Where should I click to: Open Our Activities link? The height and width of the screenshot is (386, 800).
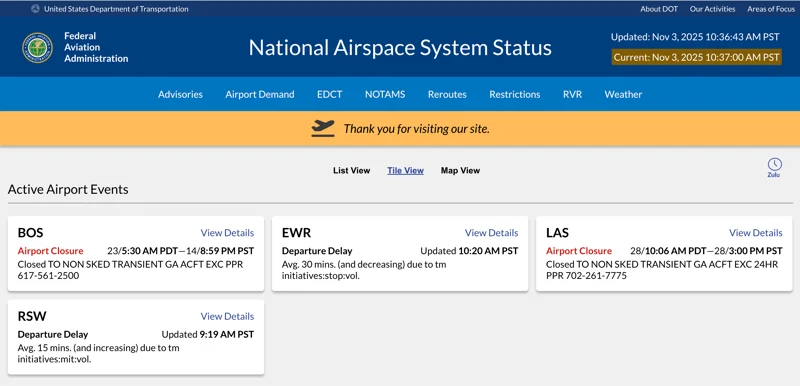[713, 9]
